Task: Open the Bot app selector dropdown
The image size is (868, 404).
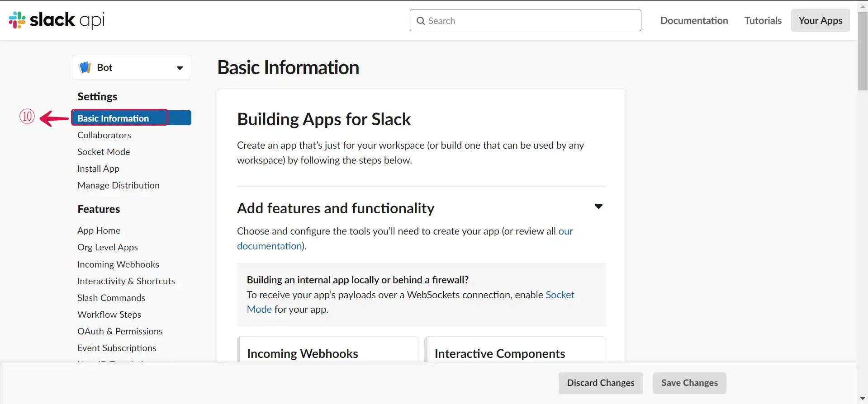Action: (x=132, y=67)
